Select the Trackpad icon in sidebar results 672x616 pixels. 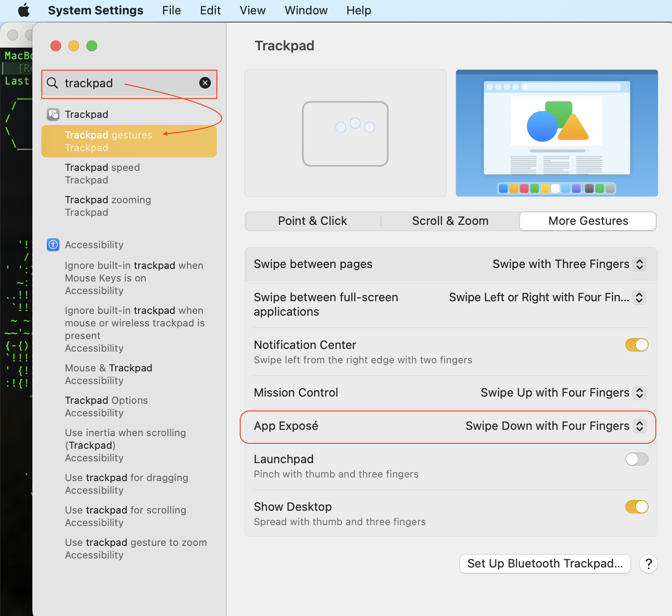[53, 114]
